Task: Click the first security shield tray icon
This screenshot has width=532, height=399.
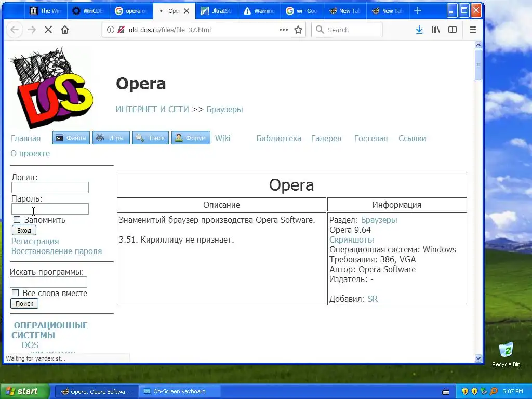Action: point(465,392)
